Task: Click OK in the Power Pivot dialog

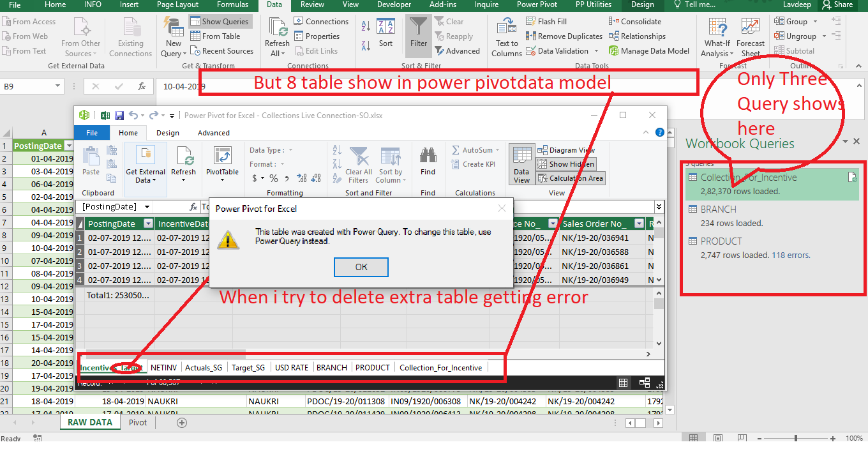Action: click(x=361, y=267)
